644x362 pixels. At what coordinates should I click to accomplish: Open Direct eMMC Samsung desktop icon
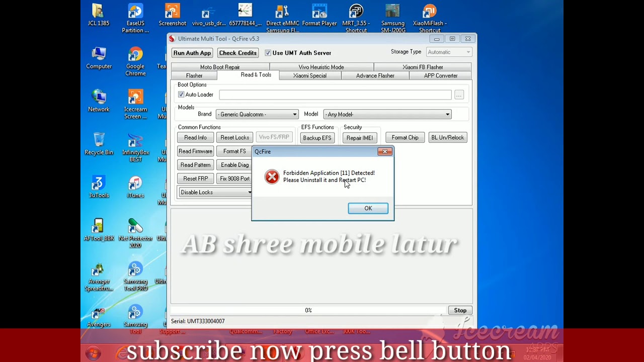point(282,19)
